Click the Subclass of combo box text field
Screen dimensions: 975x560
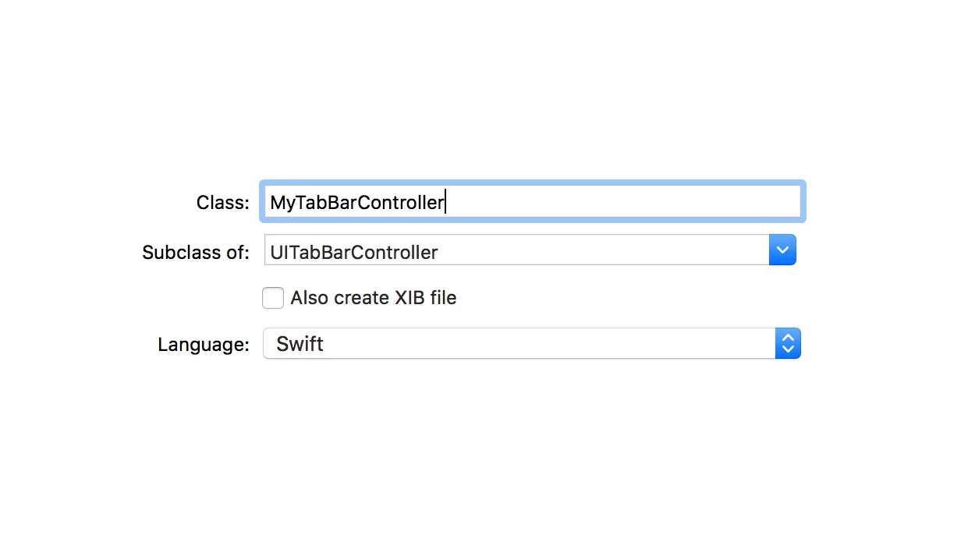[x=516, y=250]
